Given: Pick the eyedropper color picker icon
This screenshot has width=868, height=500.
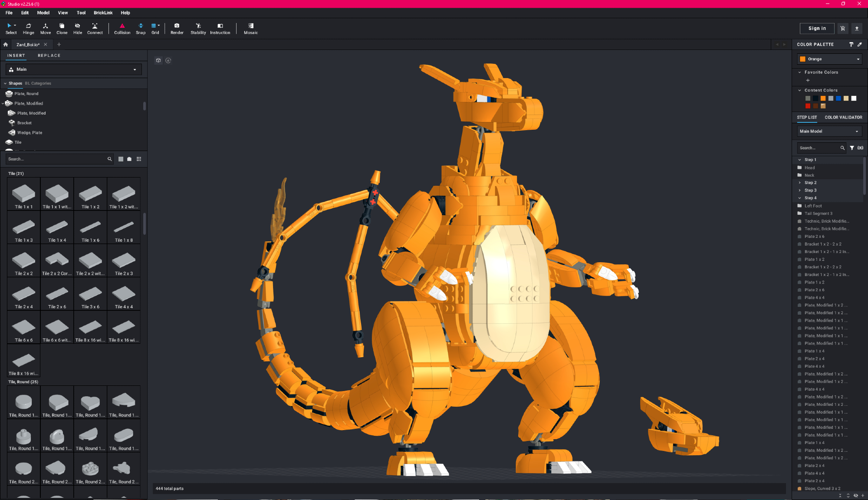Looking at the screenshot, I should pyautogui.click(x=860, y=44).
